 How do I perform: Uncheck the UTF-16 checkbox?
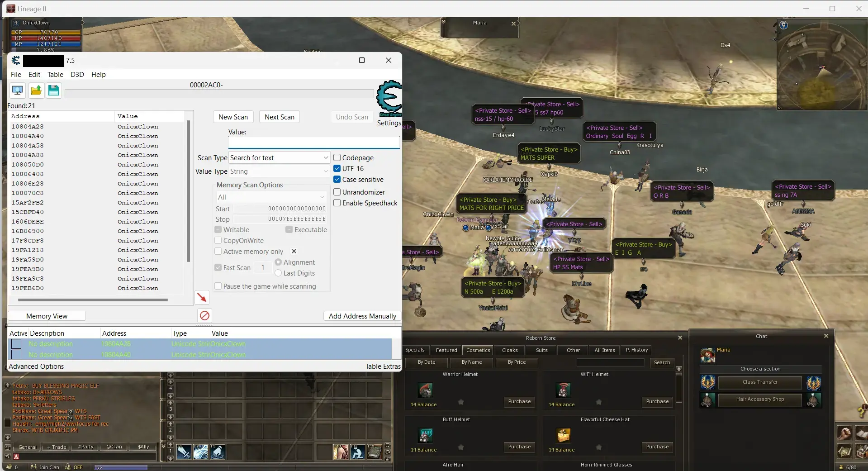[337, 168]
